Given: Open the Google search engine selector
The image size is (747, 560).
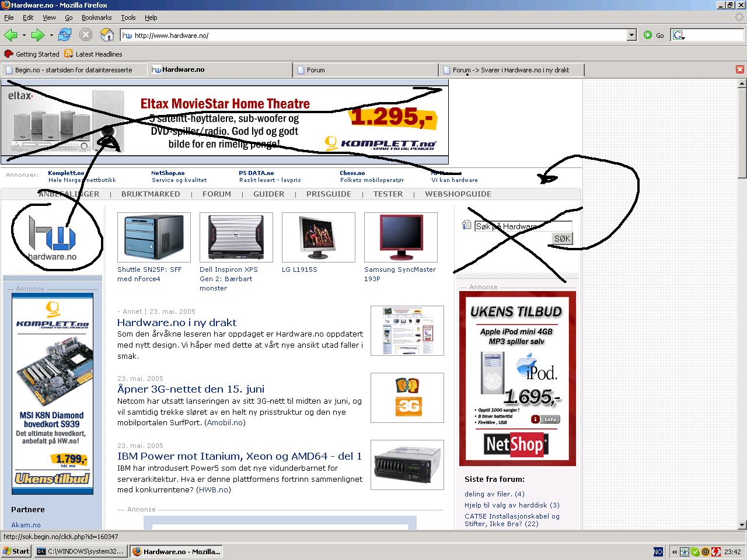Looking at the screenshot, I should click(678, 36).
